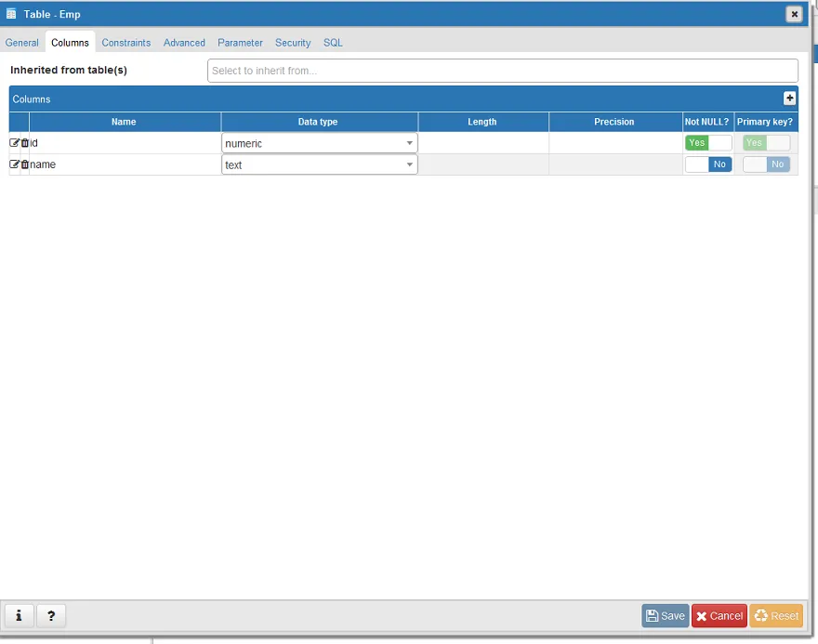
Task: Click the name column name cell
Action: pyautogui.click(x=125, y=164)
